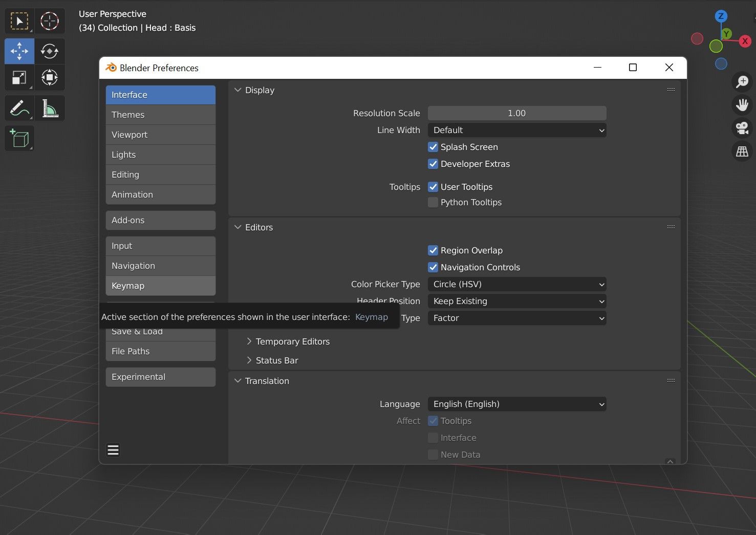Enable Python Tooltips
This screenshot has height=535, width=756.
coord(433,202)
